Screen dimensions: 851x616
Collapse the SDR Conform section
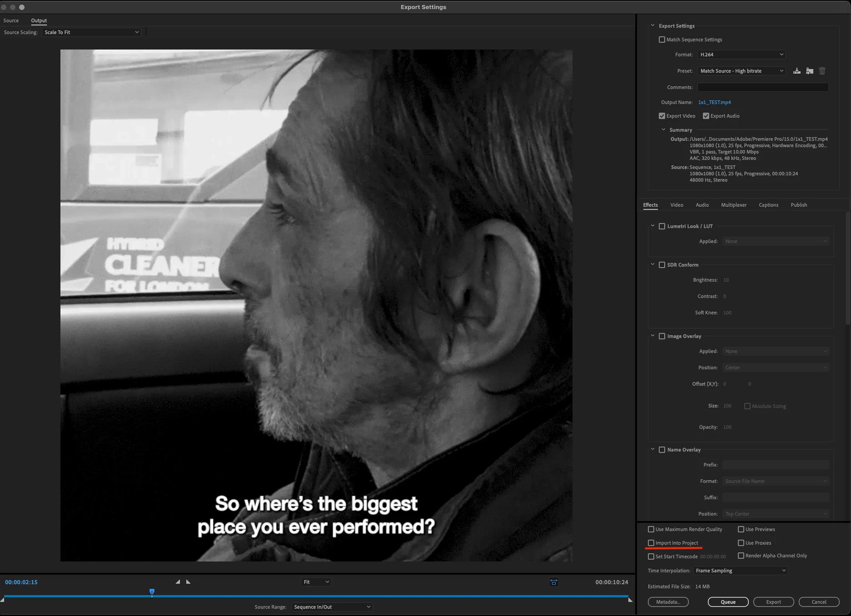(x=652, y=264)
